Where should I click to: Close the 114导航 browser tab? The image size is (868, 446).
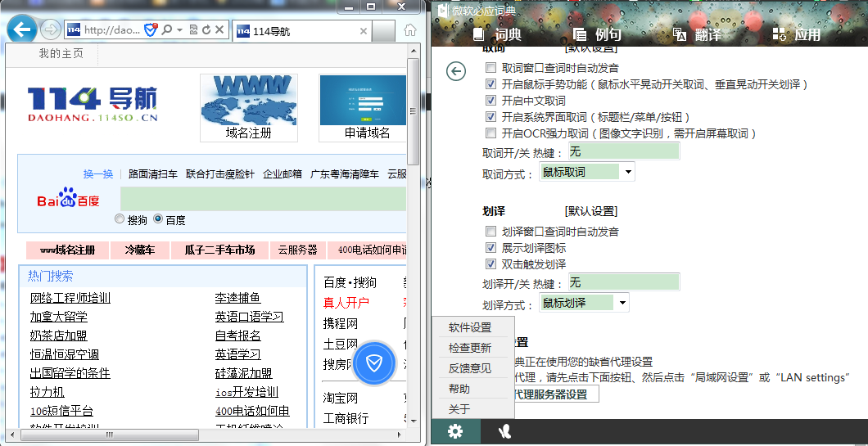(x=363, y=32)
